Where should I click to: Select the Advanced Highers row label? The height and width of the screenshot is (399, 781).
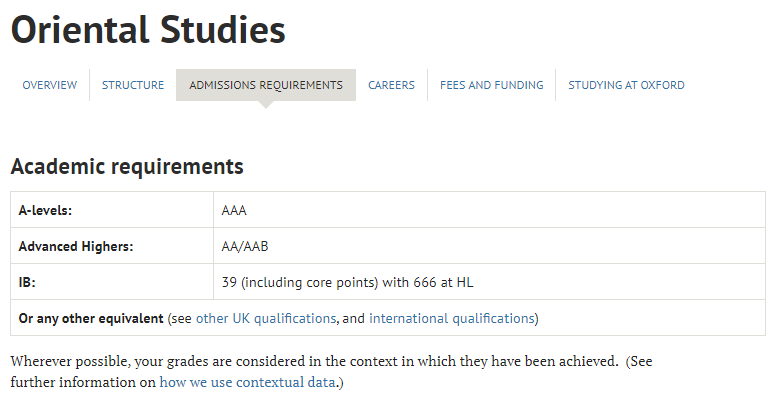pyautogui.click(x=76, y=246)
